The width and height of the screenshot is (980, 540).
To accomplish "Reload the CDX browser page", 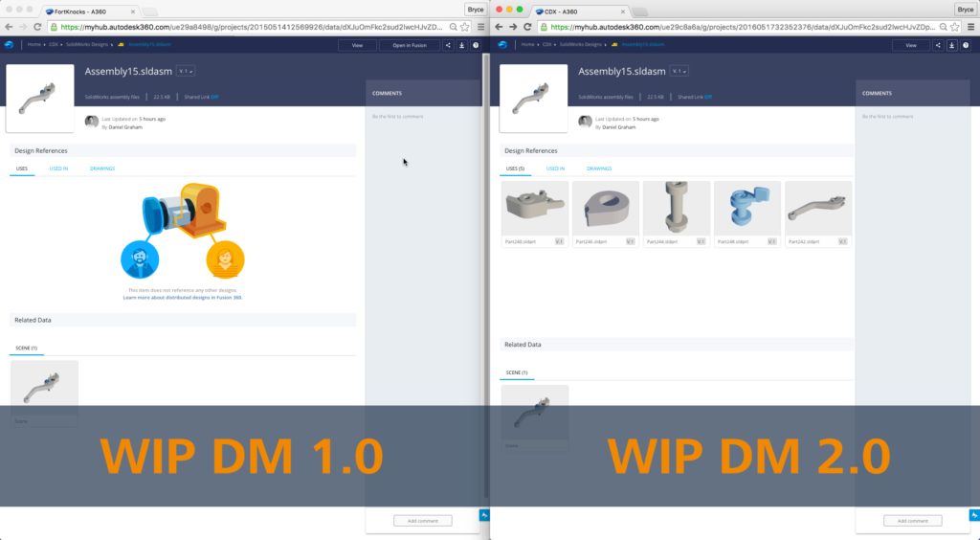I will [x=527, y=27].
